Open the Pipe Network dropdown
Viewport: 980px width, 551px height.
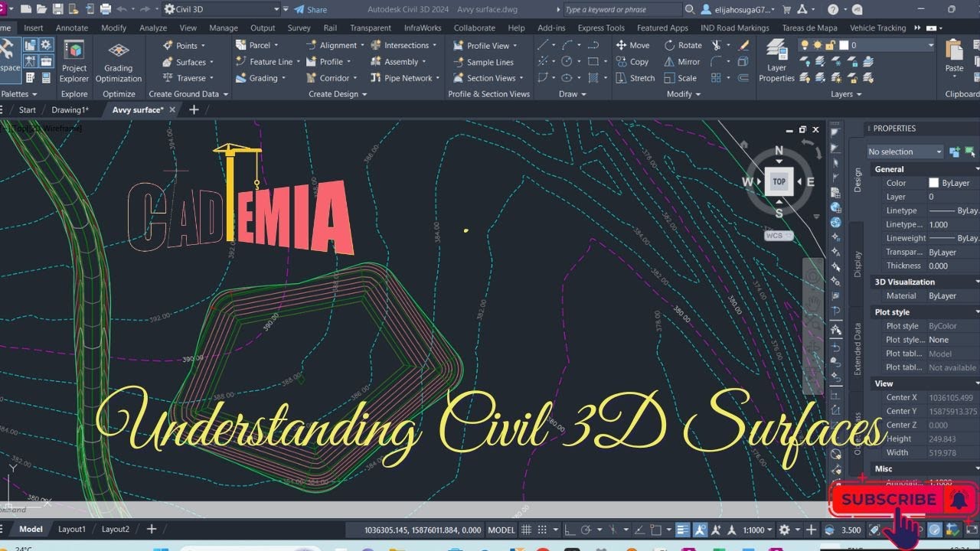point(406,78)
